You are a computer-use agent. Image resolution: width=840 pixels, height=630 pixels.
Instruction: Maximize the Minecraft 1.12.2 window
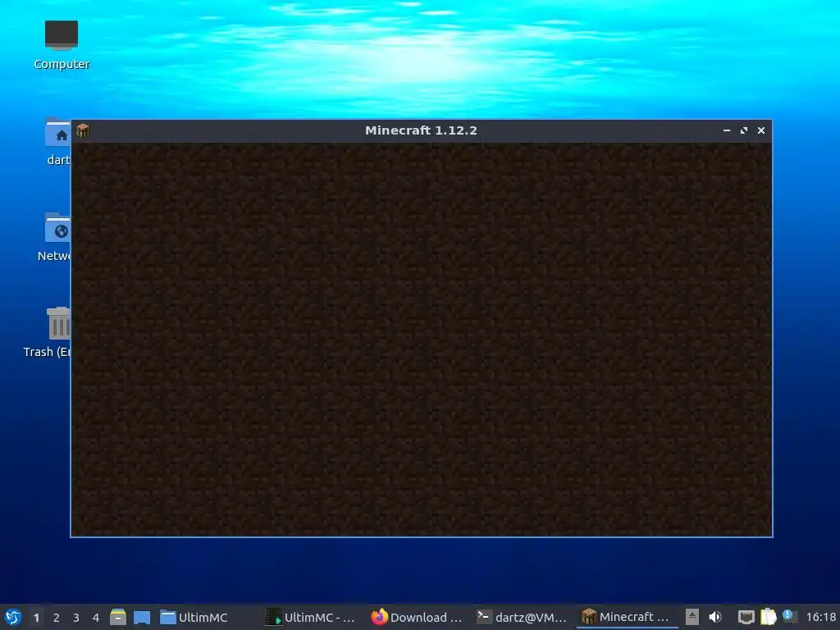743,130
